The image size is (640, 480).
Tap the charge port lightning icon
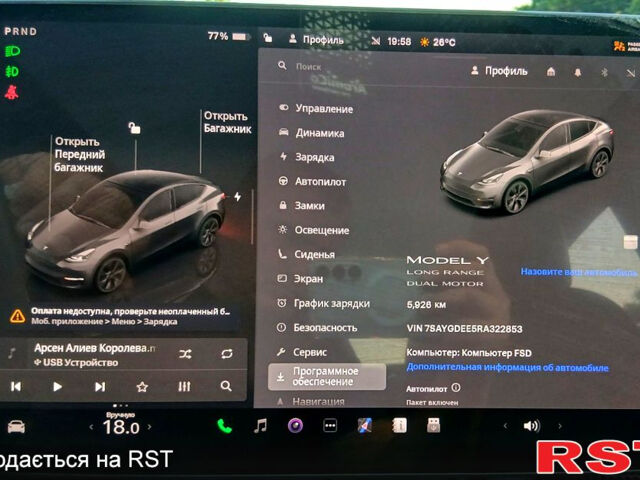click(x=238, y=197)
